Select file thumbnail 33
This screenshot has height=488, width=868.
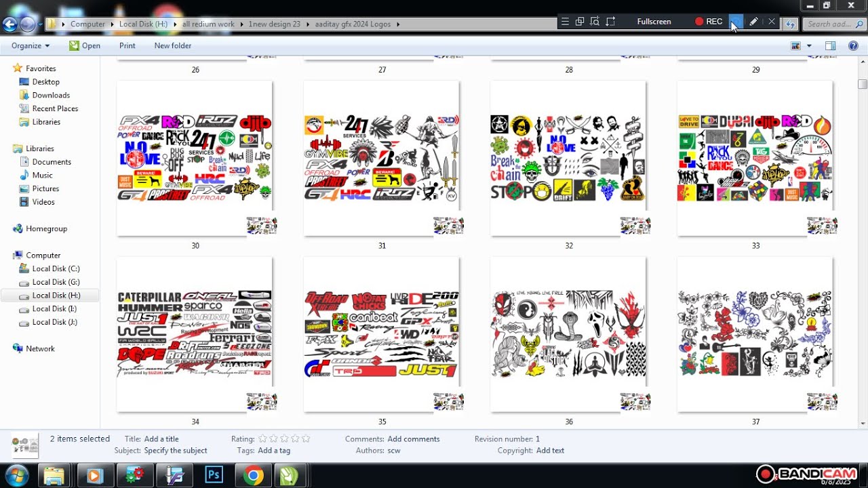755,159
